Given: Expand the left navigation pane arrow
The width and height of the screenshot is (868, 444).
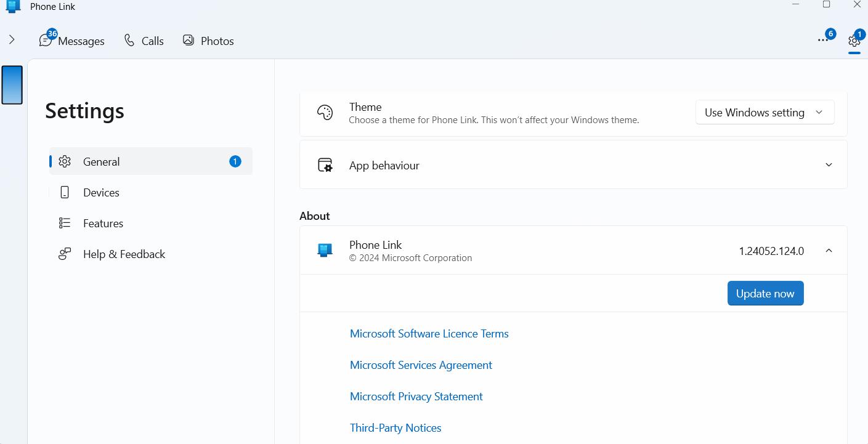Looking at the screenshot, I should tap(12, 40).
